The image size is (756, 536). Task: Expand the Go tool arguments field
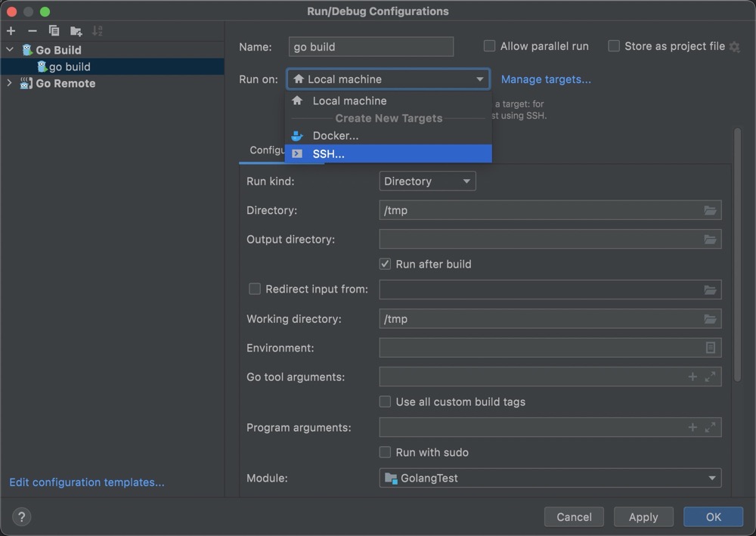tap(710, 376)
